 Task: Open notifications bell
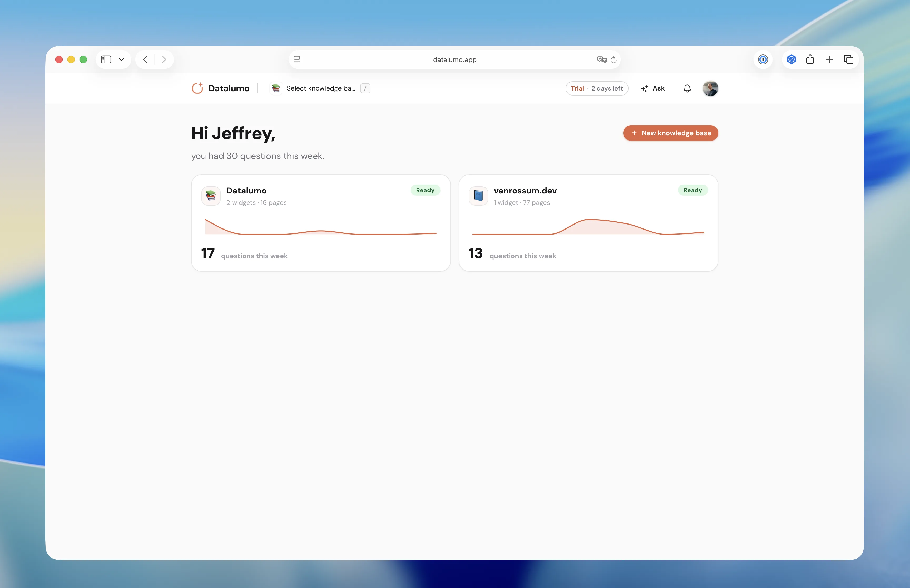687,88
